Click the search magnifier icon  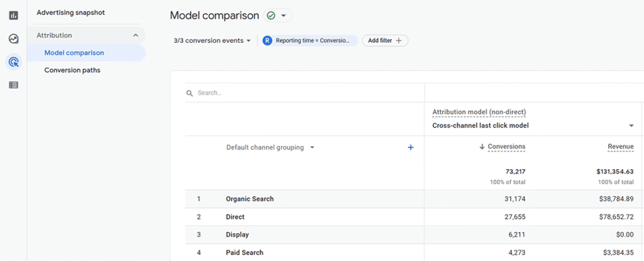[190, 93]
